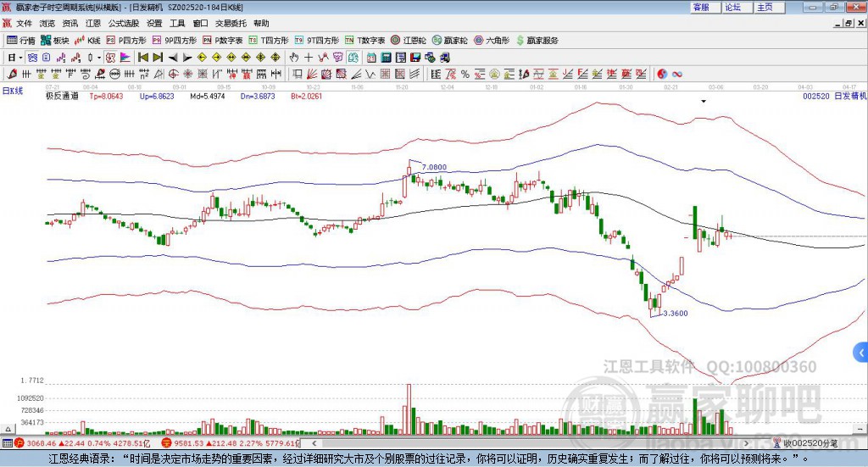This screenshot has height=467, width=868.
Task: Click the horizontal scrollbar left arrow
Action: tap(314, 443)
